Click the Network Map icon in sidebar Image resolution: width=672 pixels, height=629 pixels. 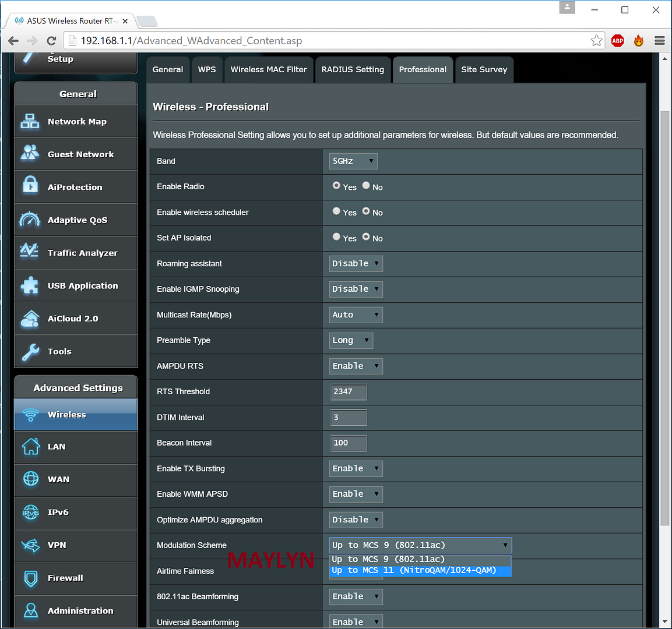[30, 122]
